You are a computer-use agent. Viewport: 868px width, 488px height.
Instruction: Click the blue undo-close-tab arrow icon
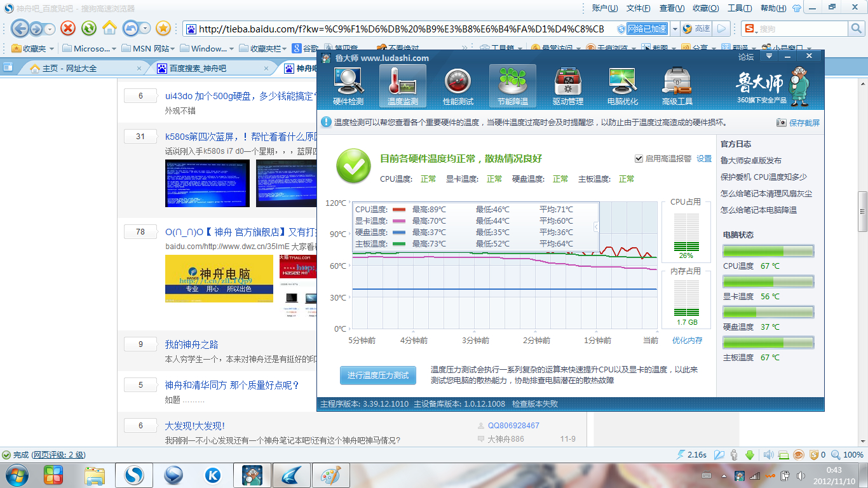point(131,28)
